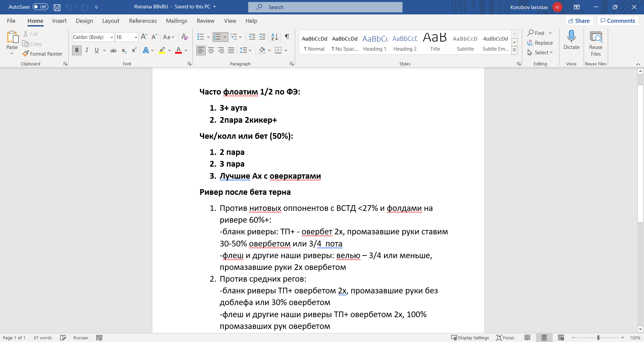
Task: Click the Redo icon in title bar
Action: pos(85,7)
